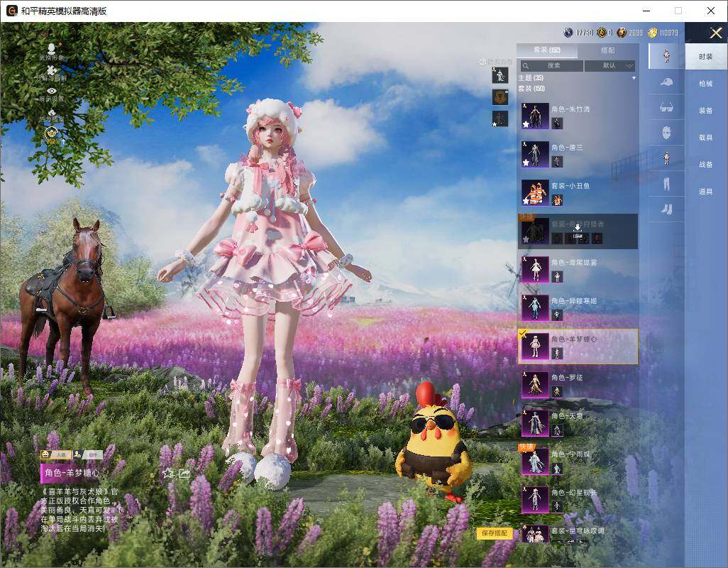Select the 角色-朱竹清 outfit thumbnail

click(535, 116)
